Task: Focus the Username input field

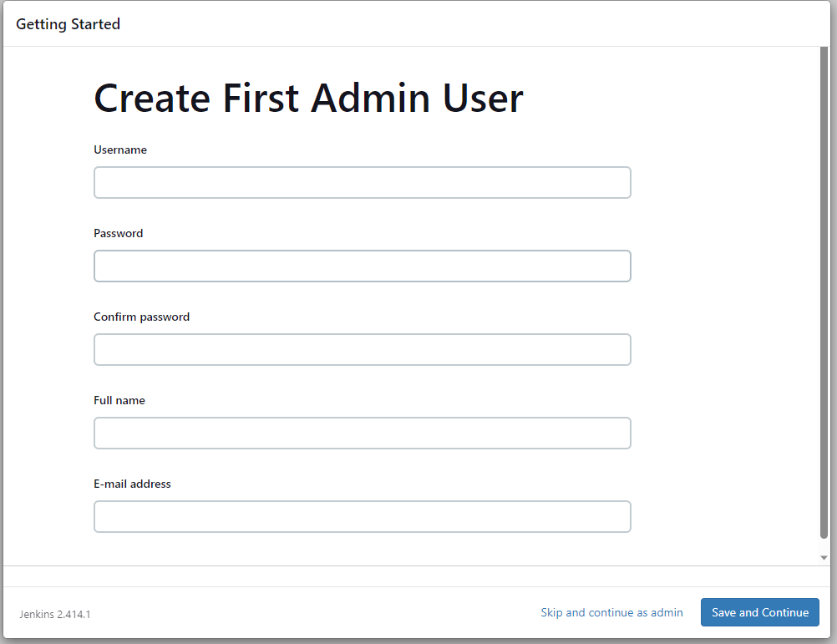Action: [x=362, y=183]
